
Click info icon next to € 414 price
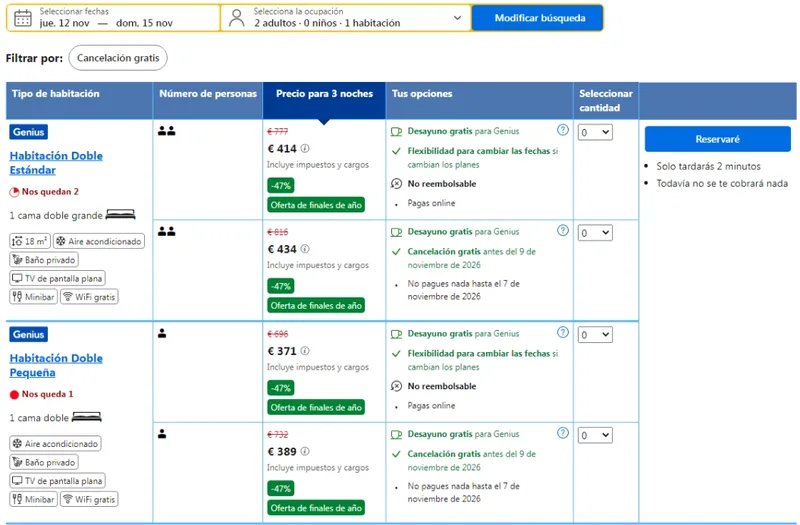point(305,148)
